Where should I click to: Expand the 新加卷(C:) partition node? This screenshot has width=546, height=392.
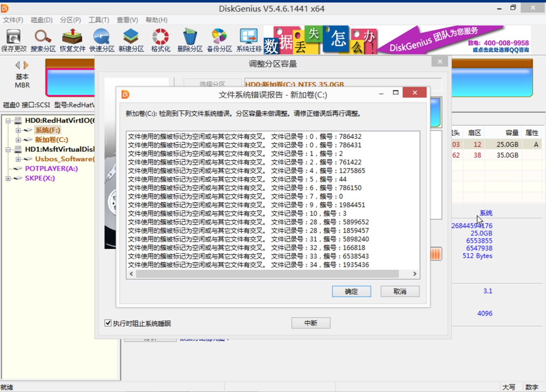[x=18, y=140]
